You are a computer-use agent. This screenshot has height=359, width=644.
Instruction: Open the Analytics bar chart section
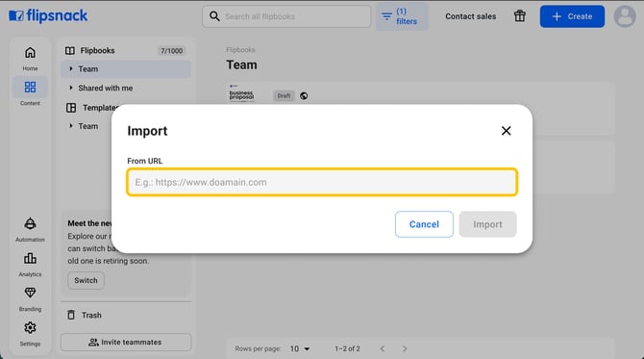(x=30, y=265)
